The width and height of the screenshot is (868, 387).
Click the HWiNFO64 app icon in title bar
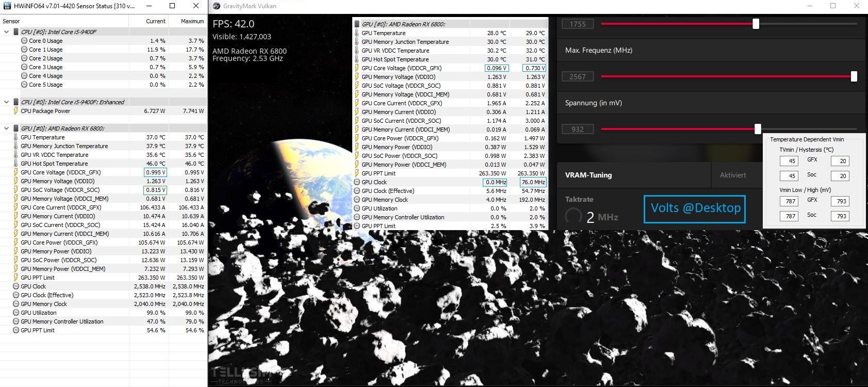click(x=7, y=6)
